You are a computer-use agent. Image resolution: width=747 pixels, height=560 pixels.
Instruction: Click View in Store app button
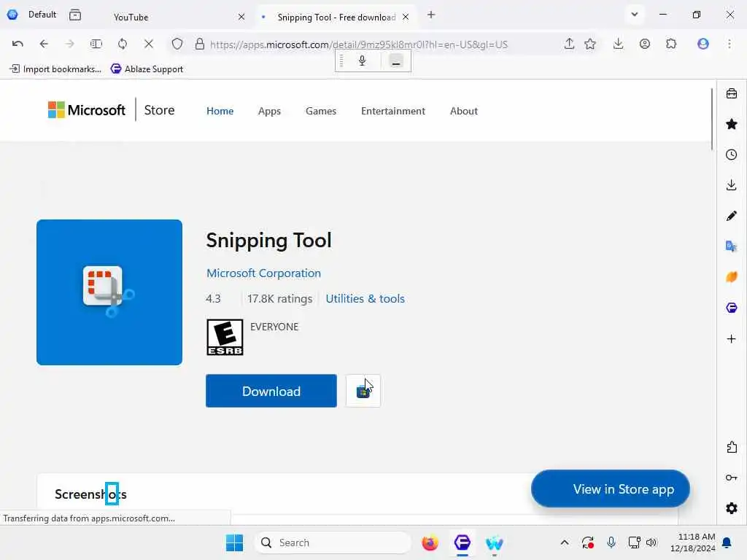611,489
